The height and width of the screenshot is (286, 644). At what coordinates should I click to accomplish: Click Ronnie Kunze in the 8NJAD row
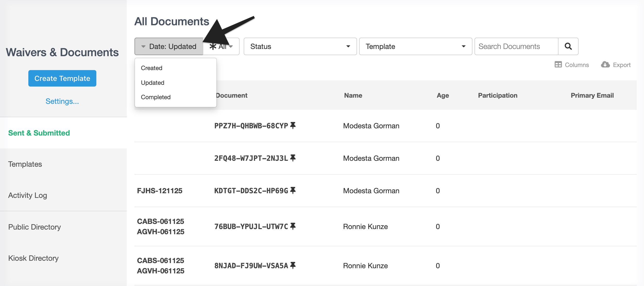click(366, 266)
